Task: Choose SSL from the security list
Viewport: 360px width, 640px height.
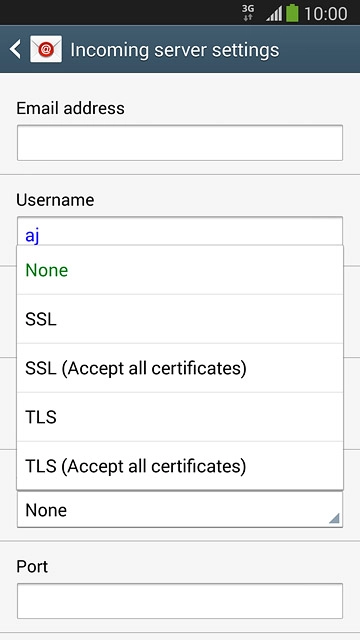Action: [180, 319]
